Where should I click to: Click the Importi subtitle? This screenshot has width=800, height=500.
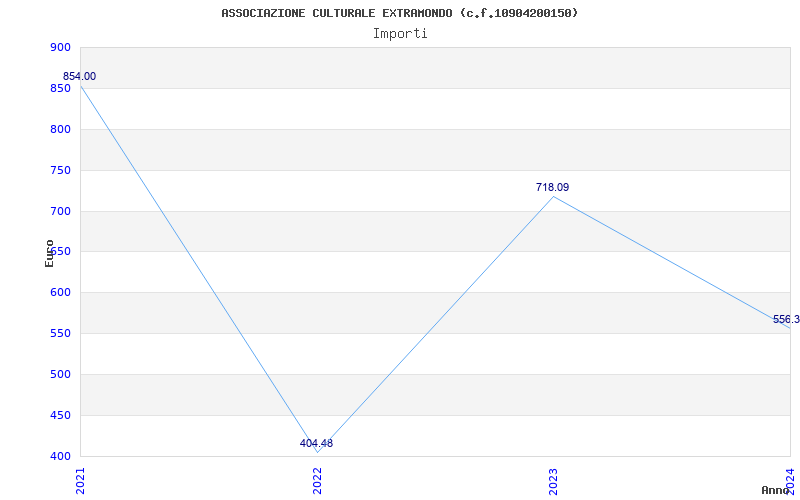tap(400, 34)
